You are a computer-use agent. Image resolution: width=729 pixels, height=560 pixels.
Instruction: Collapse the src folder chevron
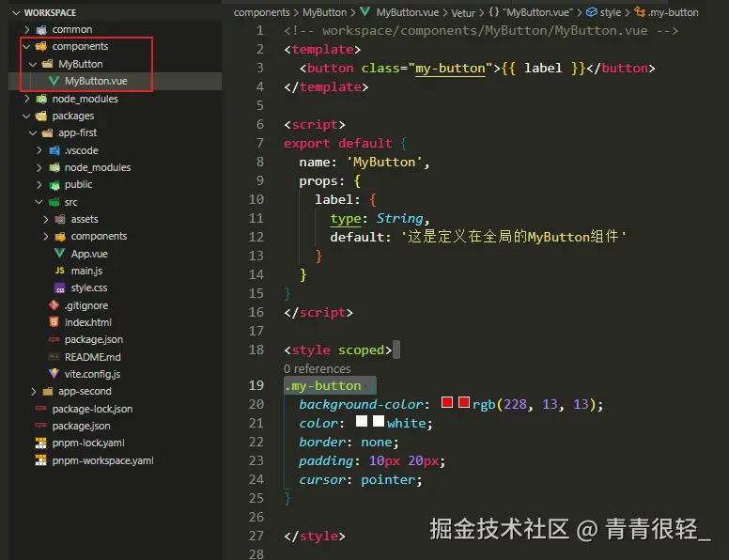click(x=39, y=202)
